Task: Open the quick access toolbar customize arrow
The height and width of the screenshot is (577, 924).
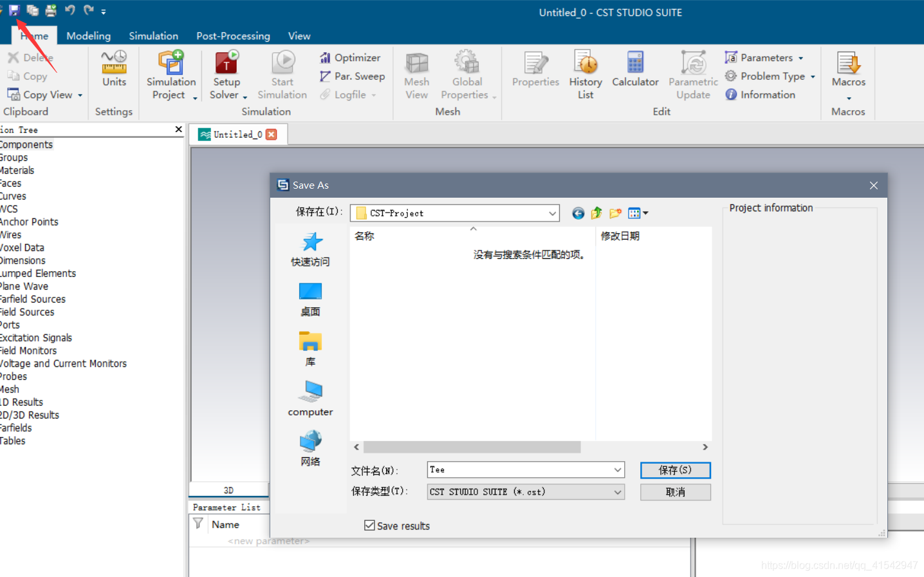Action: click(x=104, y=12)
